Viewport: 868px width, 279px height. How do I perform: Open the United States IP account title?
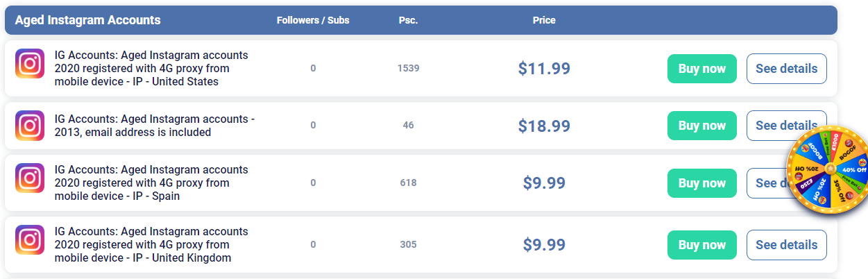pyautogui.click(x=151, y=68)
